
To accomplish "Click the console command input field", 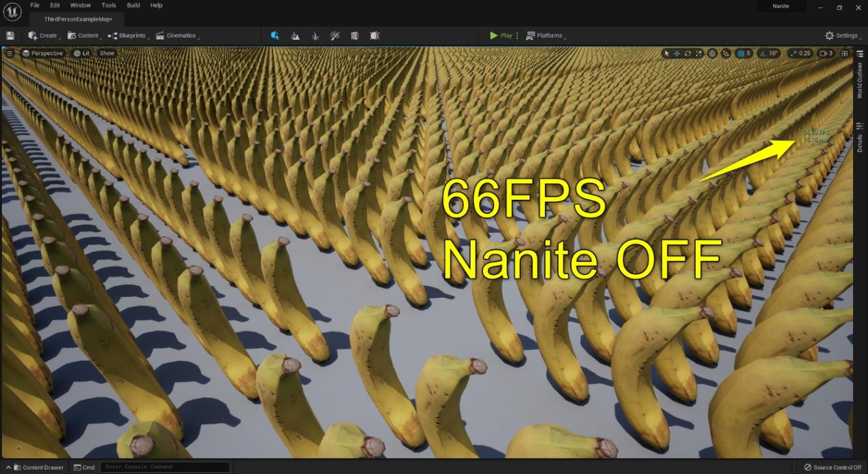I will coord(165,467).
